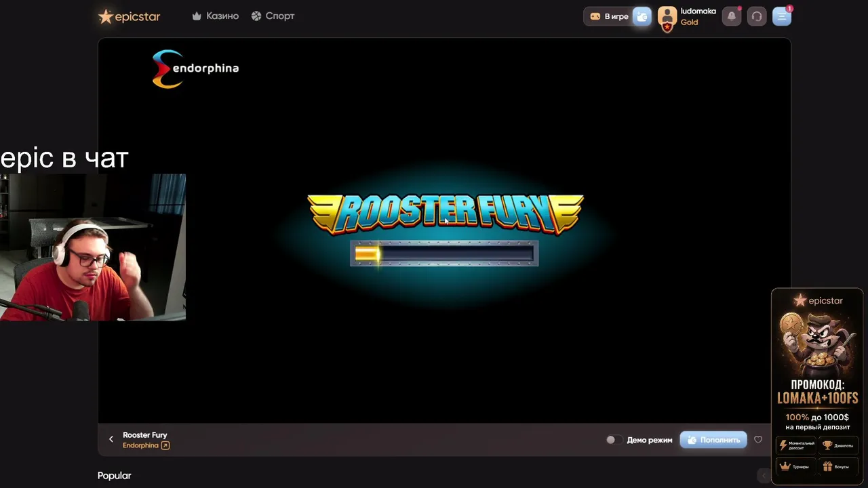Open the epicstar logo home link
The width and height of the screenshot is (868, 488).
(129, 16)
